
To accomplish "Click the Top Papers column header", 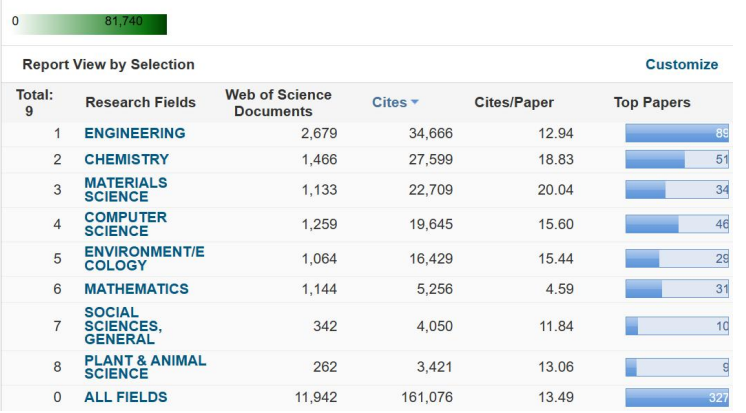I will pyautogui.click(x=651, y=103).
